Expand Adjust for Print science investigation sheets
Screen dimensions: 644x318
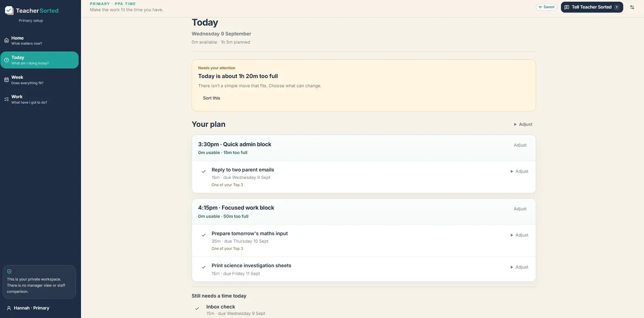click(519, 267)
